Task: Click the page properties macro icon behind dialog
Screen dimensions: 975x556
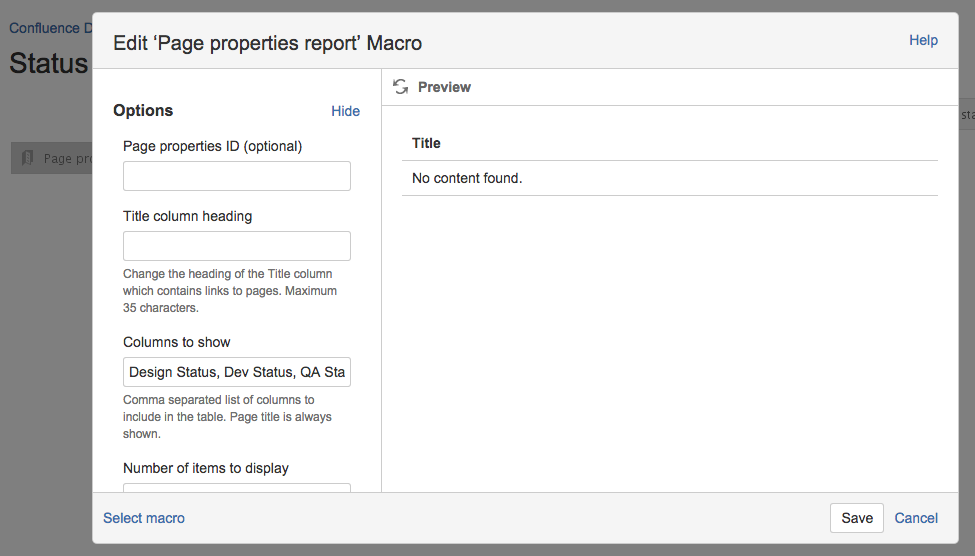Action: click(27, 158)
